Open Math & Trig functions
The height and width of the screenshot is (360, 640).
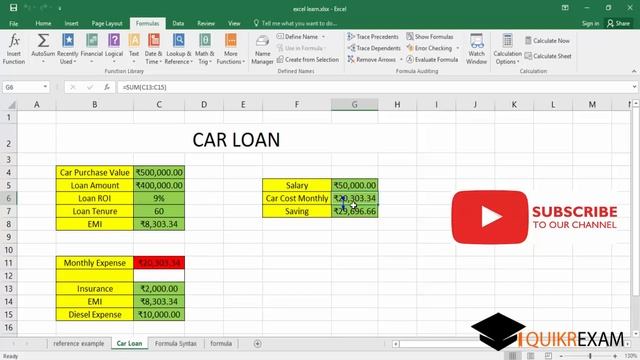204,49
